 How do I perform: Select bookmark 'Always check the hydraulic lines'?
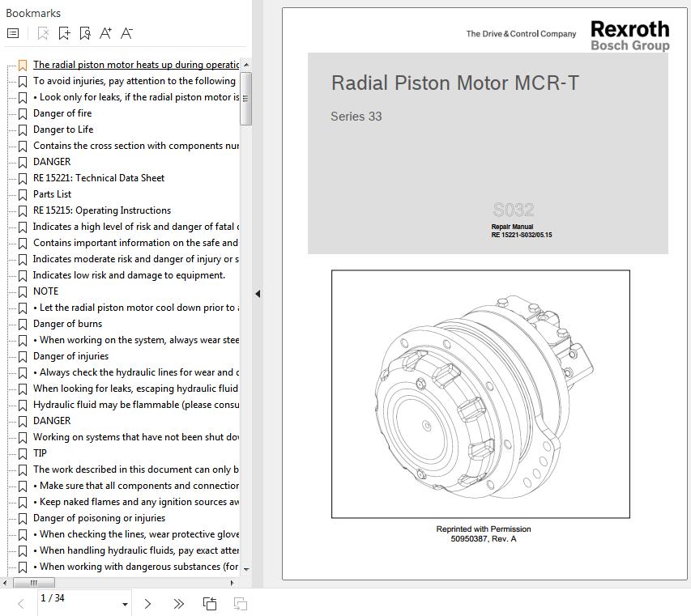tap(136, 372)
